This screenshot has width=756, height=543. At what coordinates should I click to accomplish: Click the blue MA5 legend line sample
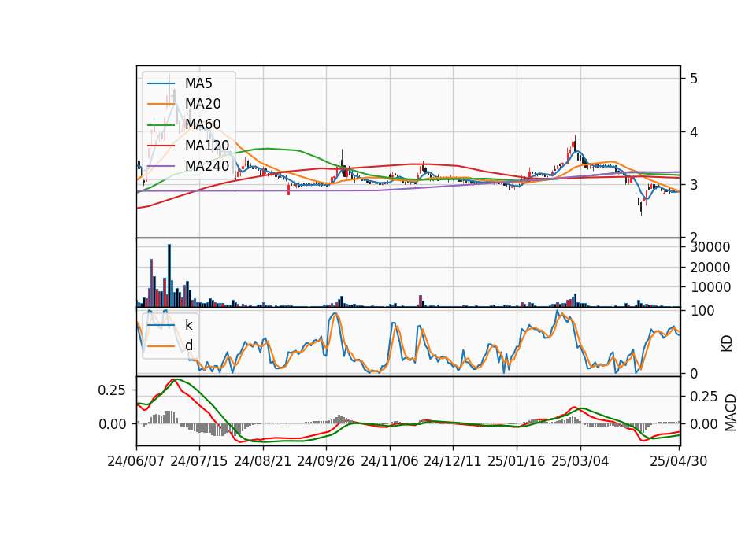(161, 83)
